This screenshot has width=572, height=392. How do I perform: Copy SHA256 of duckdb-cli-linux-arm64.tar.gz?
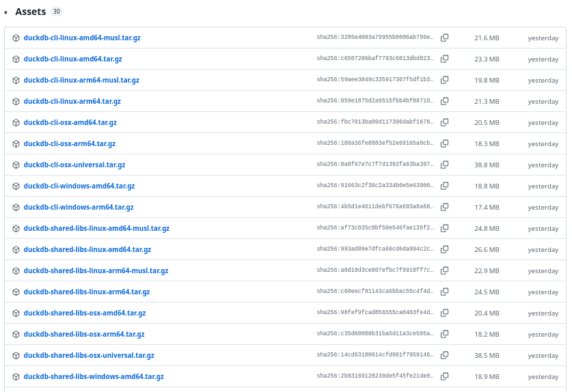(x=444, y=101)
